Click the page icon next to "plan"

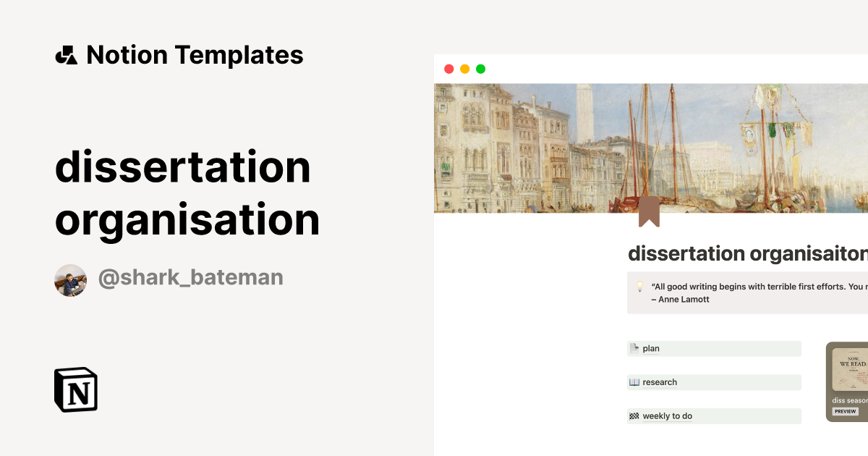[635, 348]
